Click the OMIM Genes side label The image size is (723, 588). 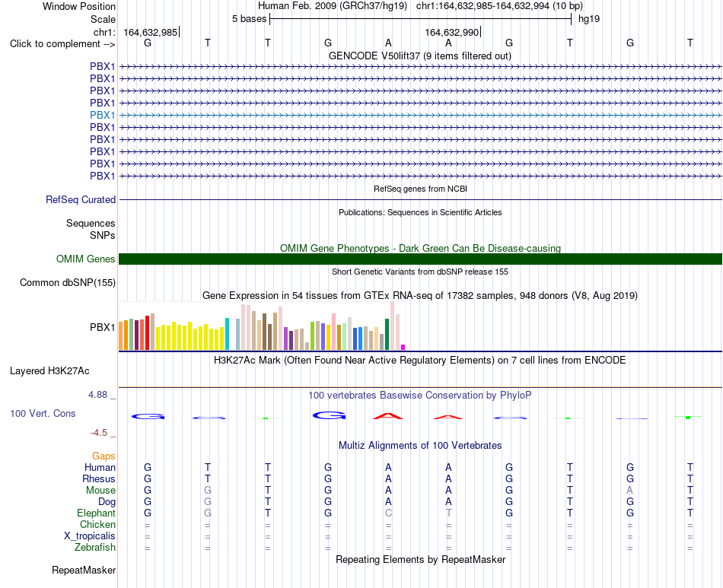[x=86, y=259]
